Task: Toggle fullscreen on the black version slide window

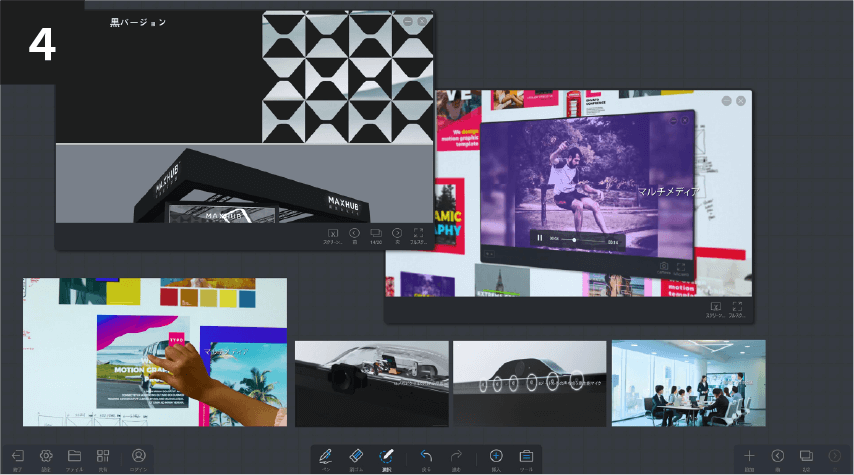Action: (x=419, y=234)
